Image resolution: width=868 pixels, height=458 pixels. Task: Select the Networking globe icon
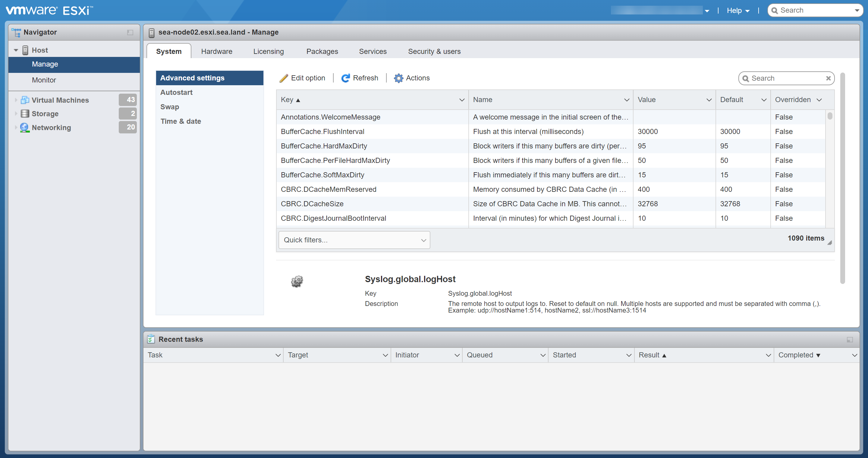24,127
